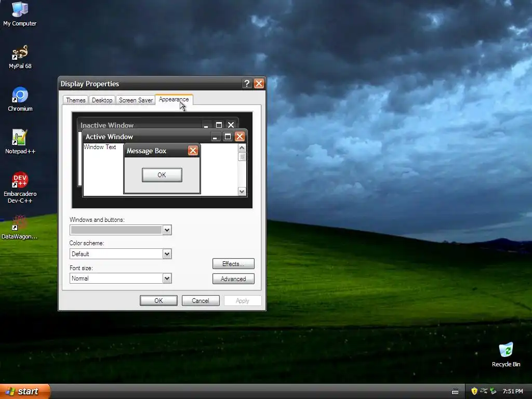Select the Notepad++ desktop shortcut
532x399 pixels.
click(x=20, y=141)
